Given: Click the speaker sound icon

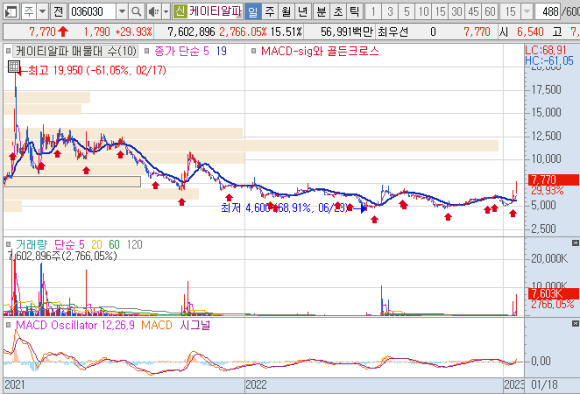Looking at the screenshot, I should [x=153, y=12].
